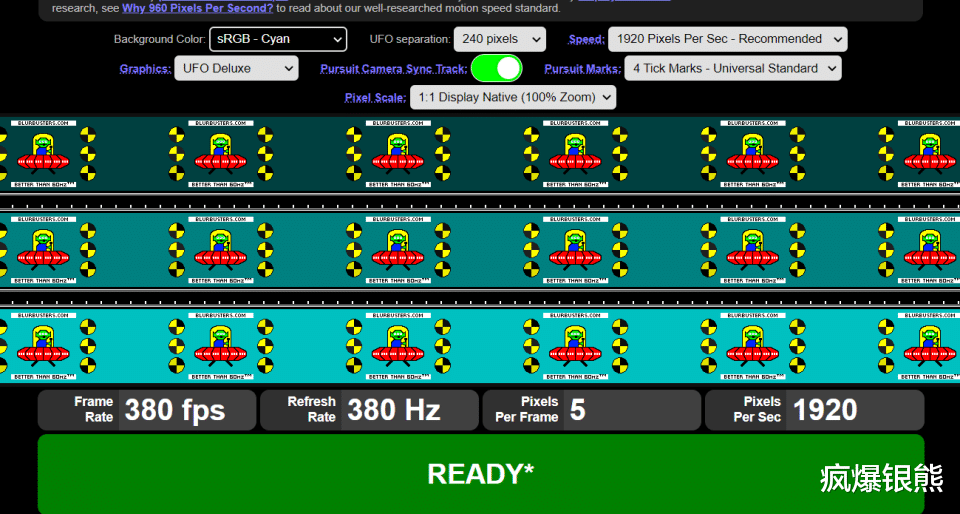Screen dimensions: 960x514
Task: Expand the Speed selection dropdown
Action: pyautogui.click(x=727, y=39)
